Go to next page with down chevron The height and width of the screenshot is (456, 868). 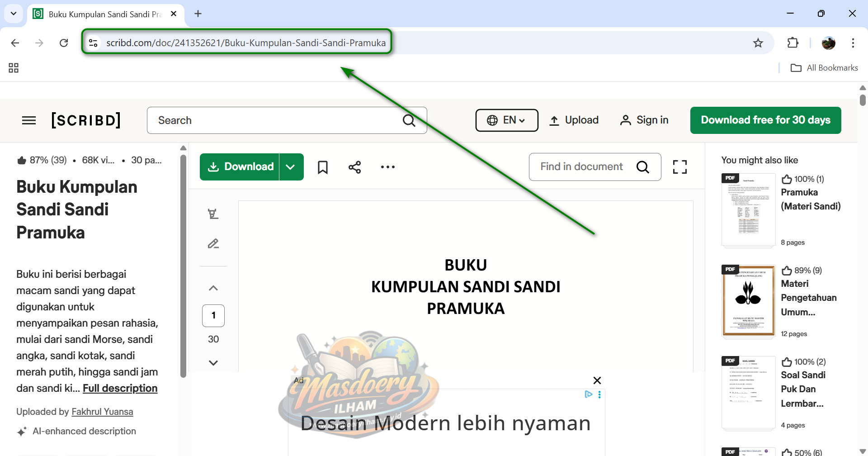213,363
